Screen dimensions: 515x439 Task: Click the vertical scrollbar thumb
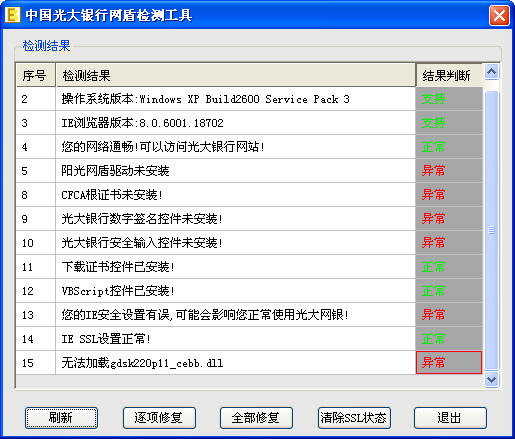[492, 230]
